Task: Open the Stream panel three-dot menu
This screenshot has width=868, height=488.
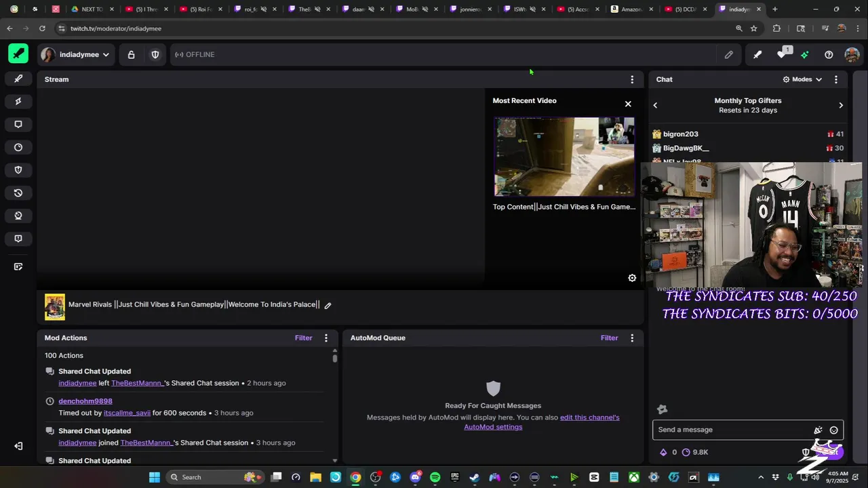Action: [632, 79]
